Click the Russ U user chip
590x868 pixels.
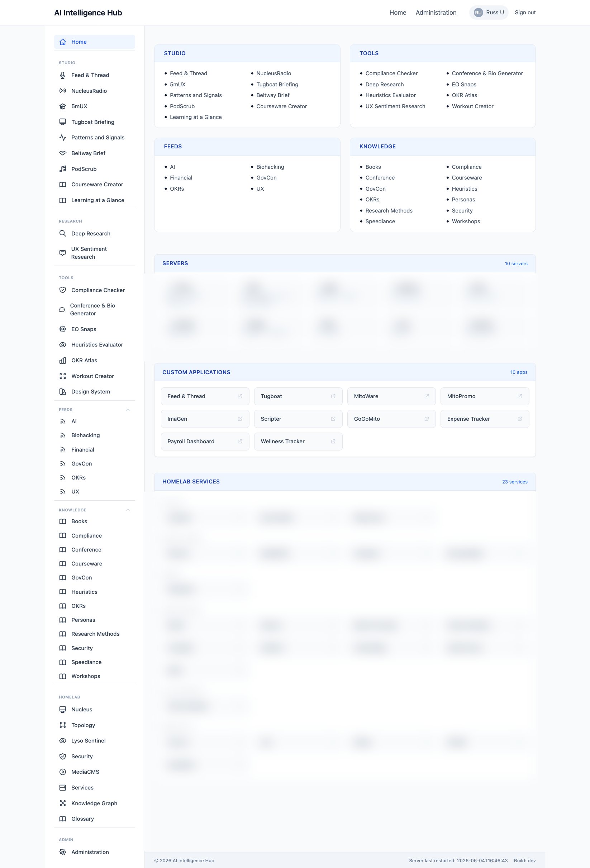point(489,13)
